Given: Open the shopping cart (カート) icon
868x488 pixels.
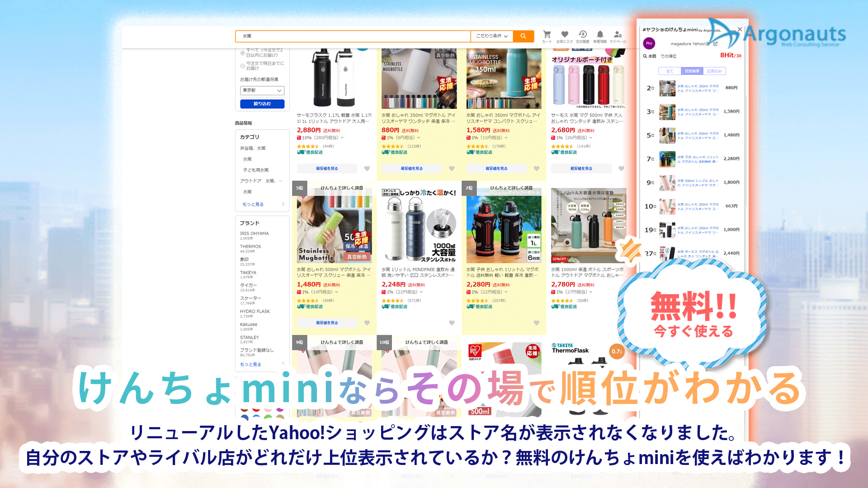Looking at the screenshot, I should click(547, 37).
